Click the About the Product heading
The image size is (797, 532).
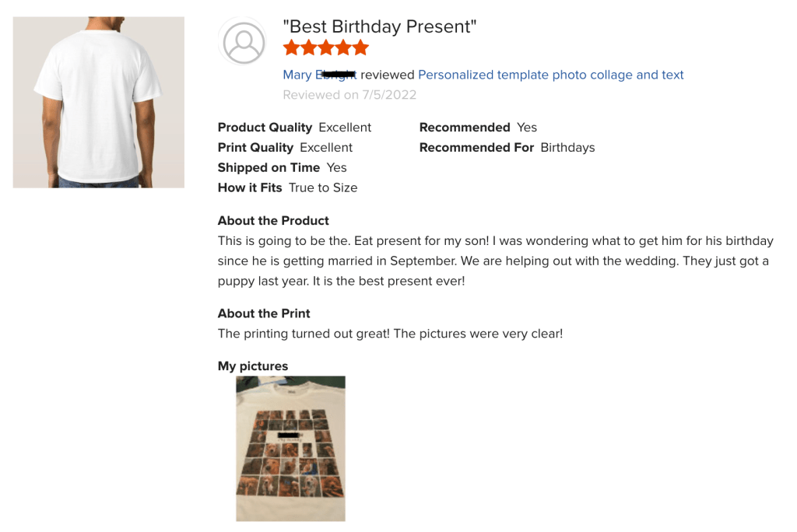[x=273, y=221]
